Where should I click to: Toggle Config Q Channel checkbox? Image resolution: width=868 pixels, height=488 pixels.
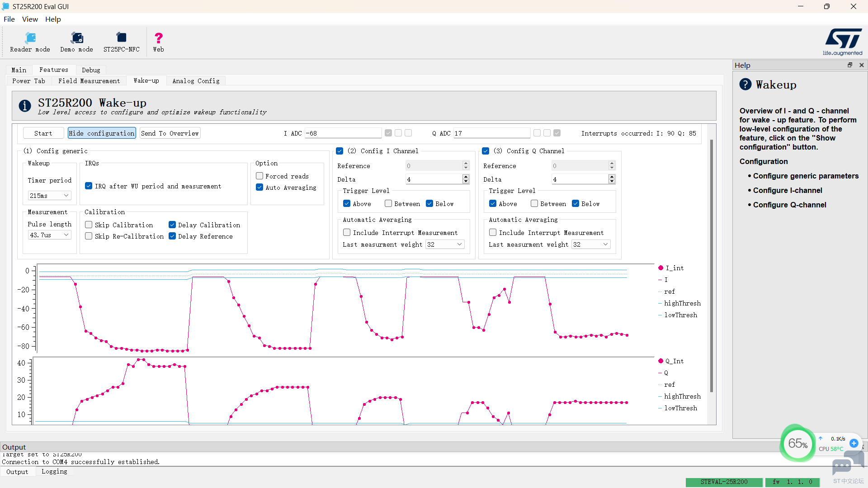click(486, 151)
